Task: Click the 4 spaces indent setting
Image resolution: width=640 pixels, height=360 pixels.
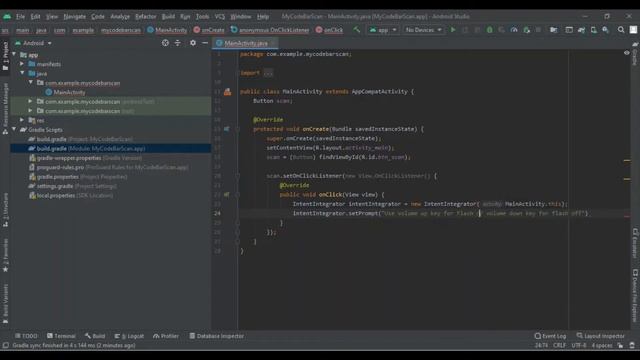Action: 602,345
